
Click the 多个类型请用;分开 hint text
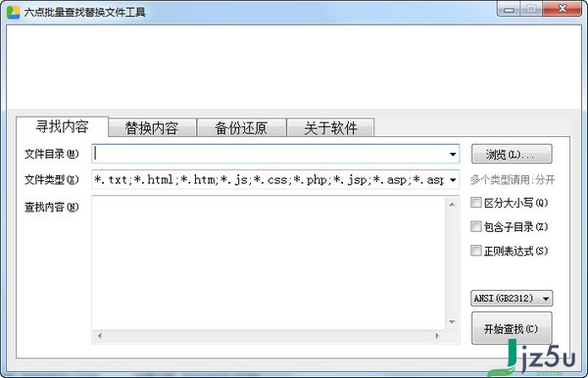tap(513, 180)
